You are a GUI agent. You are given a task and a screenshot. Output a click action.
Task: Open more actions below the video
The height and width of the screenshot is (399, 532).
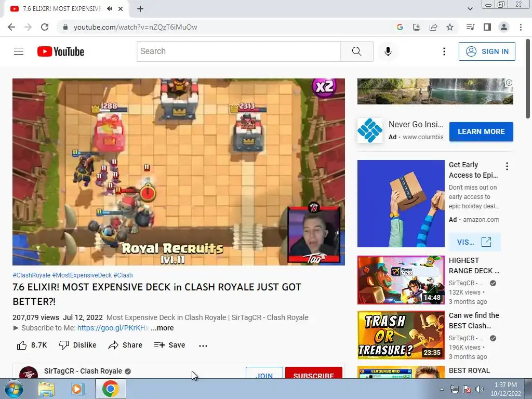point(203,345)
